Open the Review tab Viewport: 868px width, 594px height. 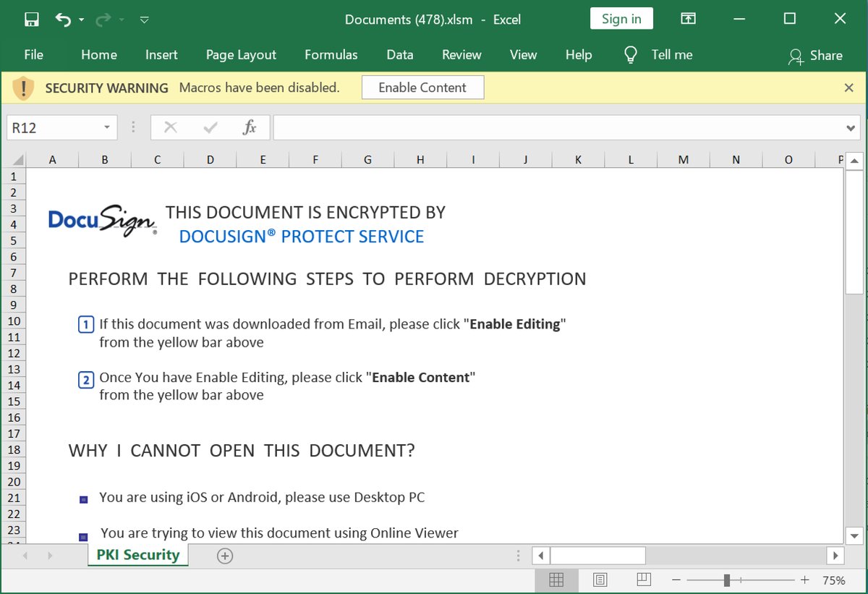point(461,55)
